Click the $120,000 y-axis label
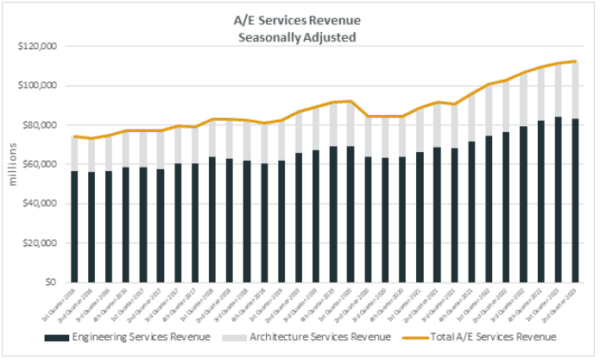Viewport: 600px width, 361px height. point(37,46)
